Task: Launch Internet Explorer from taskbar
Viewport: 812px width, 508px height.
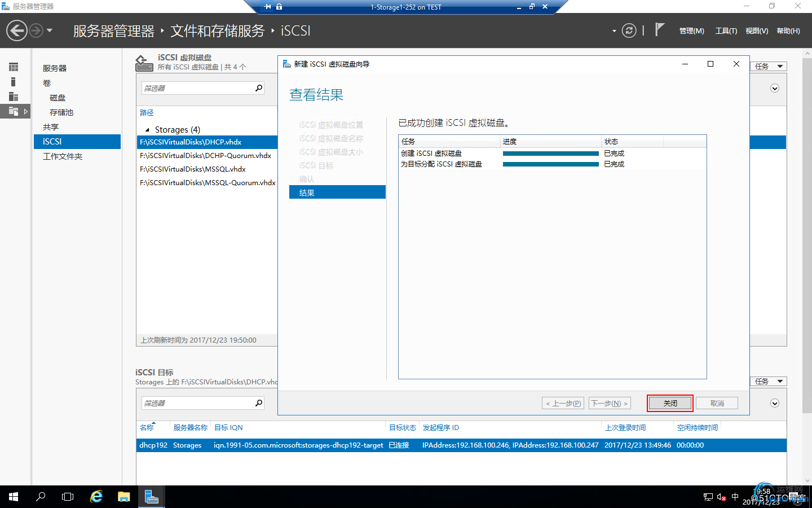Action: (96, 497)
